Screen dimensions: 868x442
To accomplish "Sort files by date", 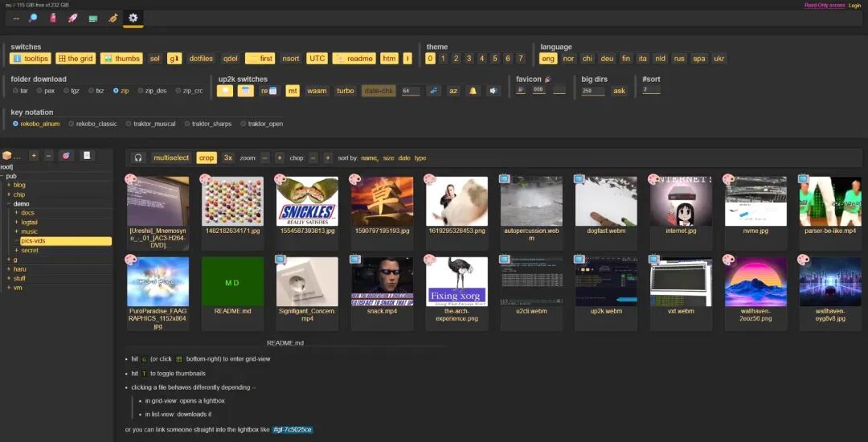I will [x=404, y=158].
